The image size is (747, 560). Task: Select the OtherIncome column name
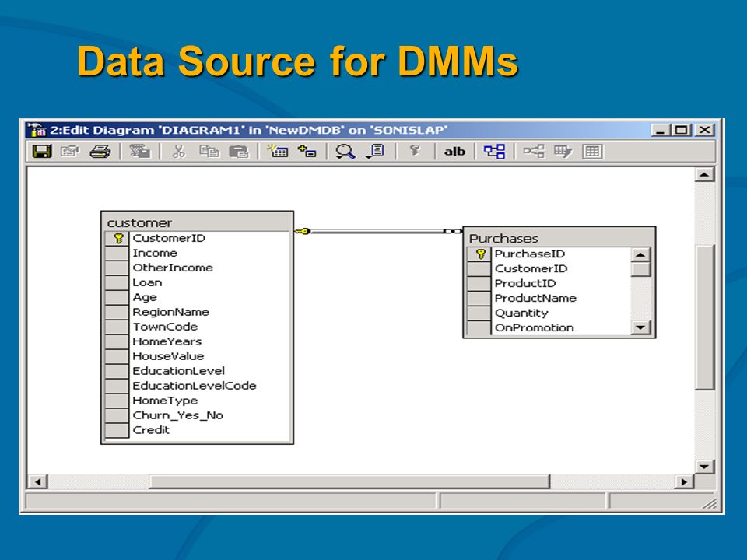(x=173, y=268)
